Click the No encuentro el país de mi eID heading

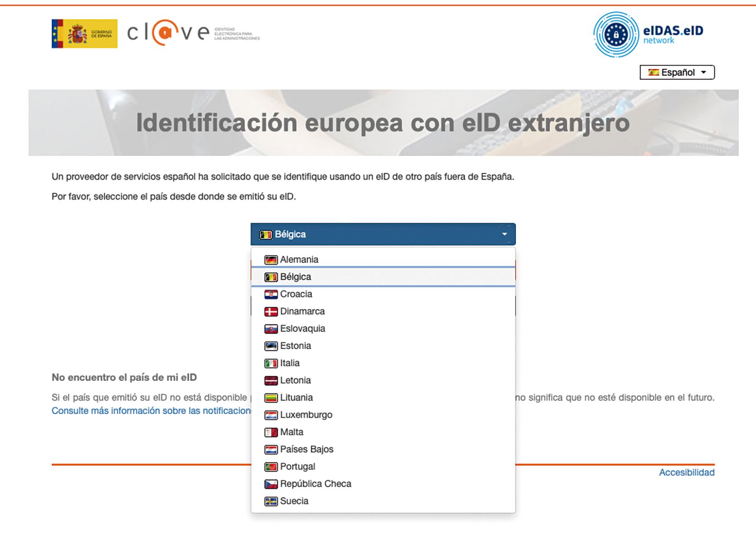[x=124, y=377]
